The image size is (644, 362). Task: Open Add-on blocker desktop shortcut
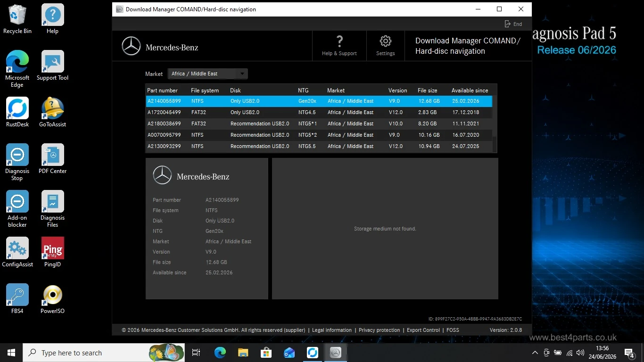tap(17, 209)
